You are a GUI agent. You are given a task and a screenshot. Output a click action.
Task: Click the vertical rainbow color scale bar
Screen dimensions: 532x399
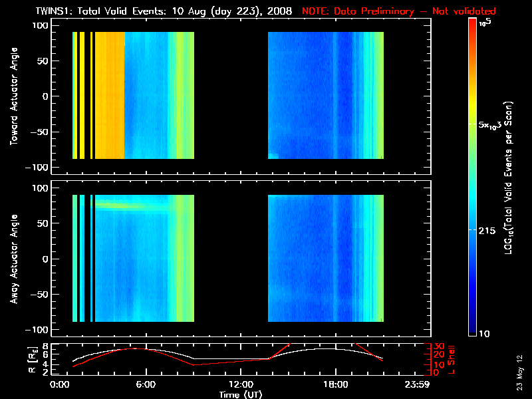tap(473, 177)
